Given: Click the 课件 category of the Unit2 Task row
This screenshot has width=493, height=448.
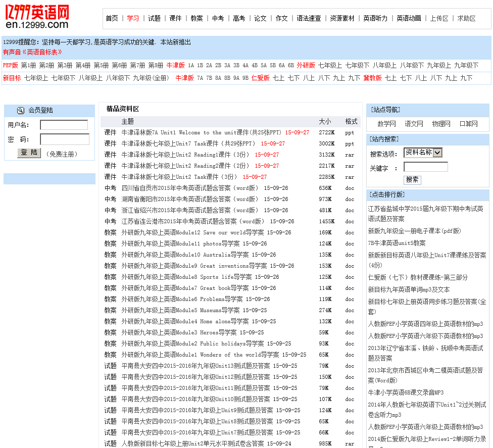Looking at the screenshot, I should point(110,177).
